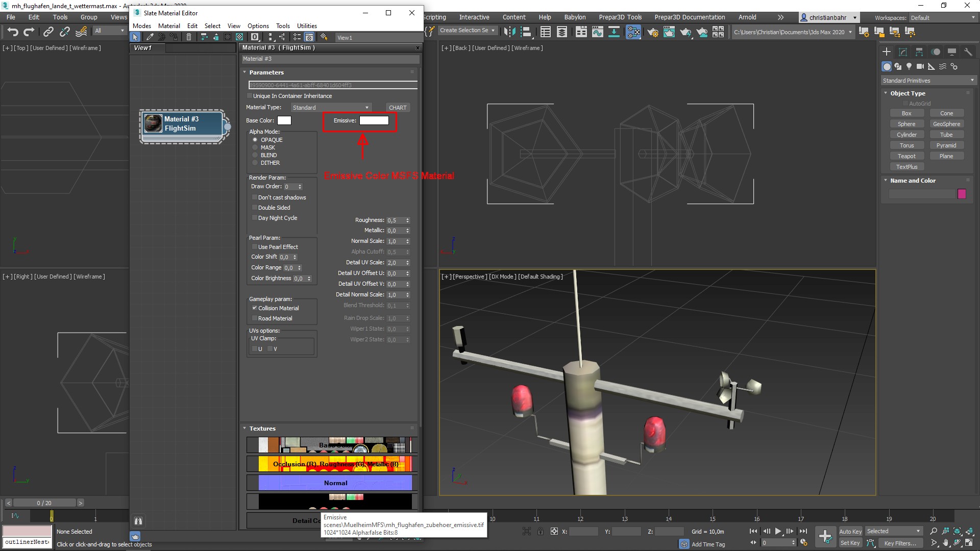This screenshot has width=980, height=551.
Task: Open the Selected key mode dropdown
Action: pyautogui.click(x=893, y=531)
